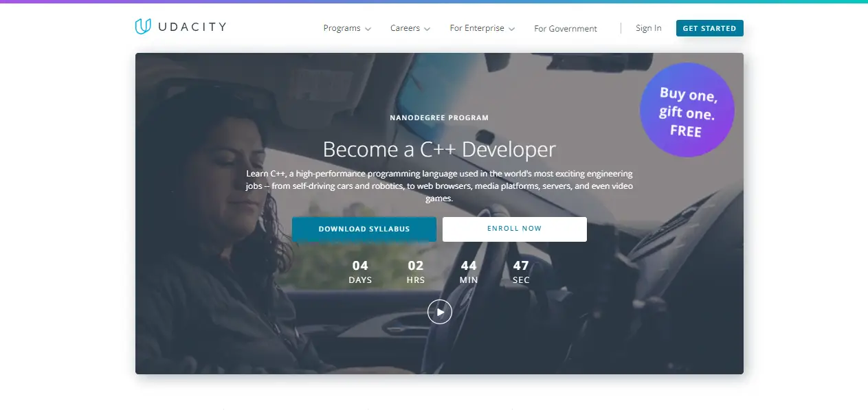Go to For Government page
Screen dimensions: 868x410
pyautogui.click(x=566, y=29)
